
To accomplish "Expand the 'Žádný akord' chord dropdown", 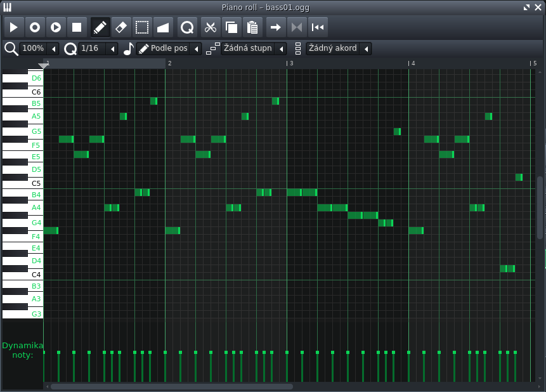I will (x=339, y=49).
